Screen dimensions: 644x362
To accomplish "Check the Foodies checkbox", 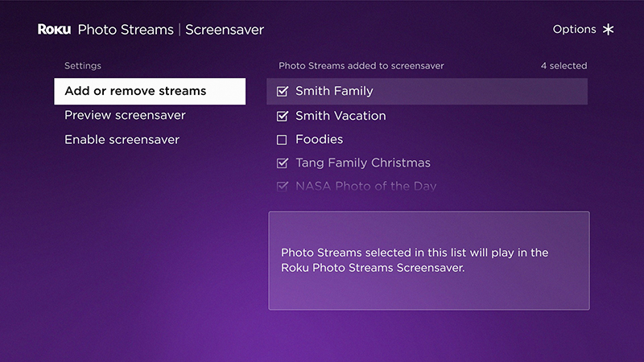I will point(282,140).
